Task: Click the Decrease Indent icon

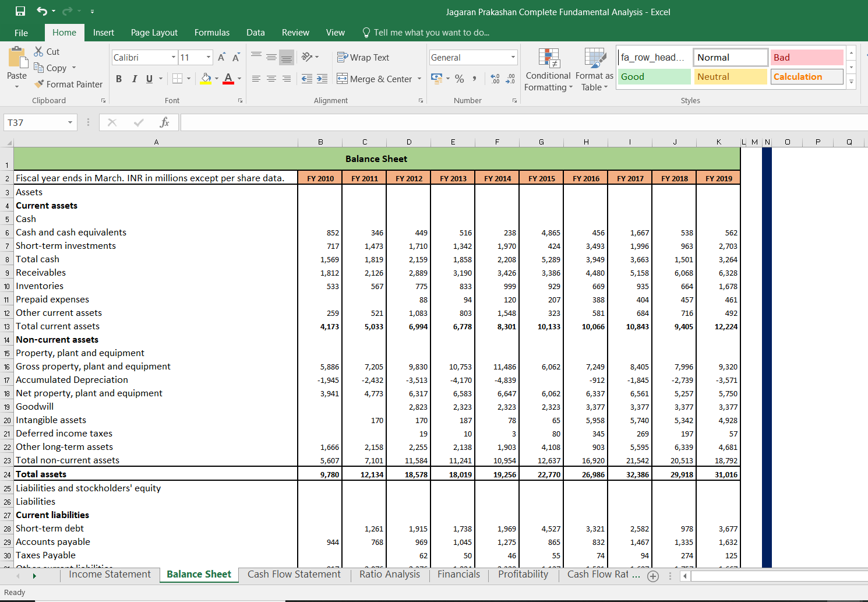Action: coord(307,79)
